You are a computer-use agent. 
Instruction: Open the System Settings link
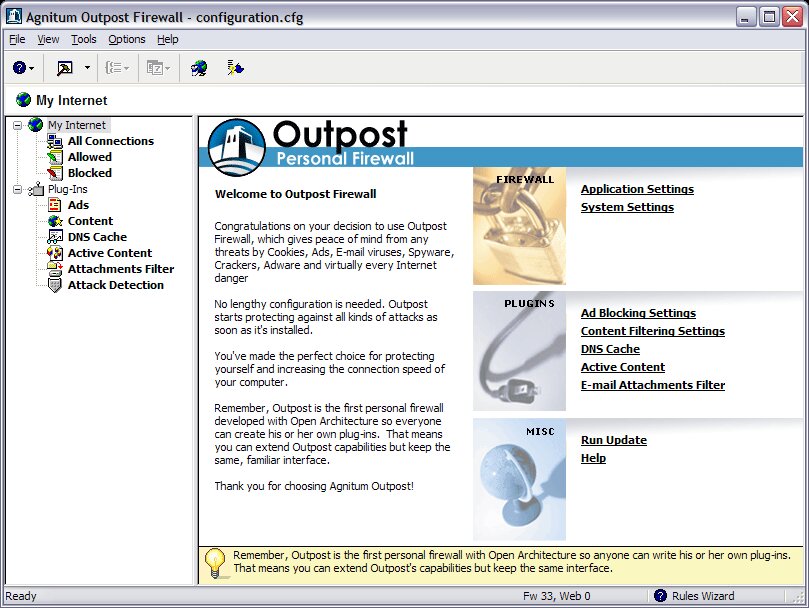[x=627, y=207]
